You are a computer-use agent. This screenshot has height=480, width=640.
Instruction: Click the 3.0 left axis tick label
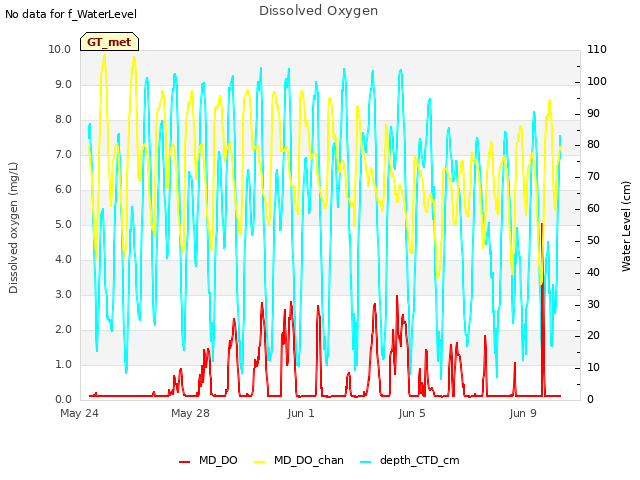(63, 295)
